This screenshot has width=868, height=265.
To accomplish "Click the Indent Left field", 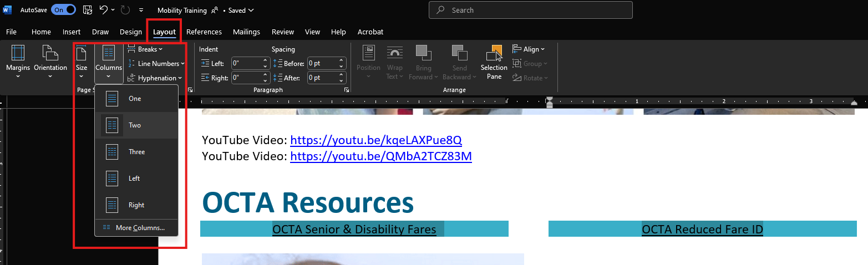I will (246, 63).
